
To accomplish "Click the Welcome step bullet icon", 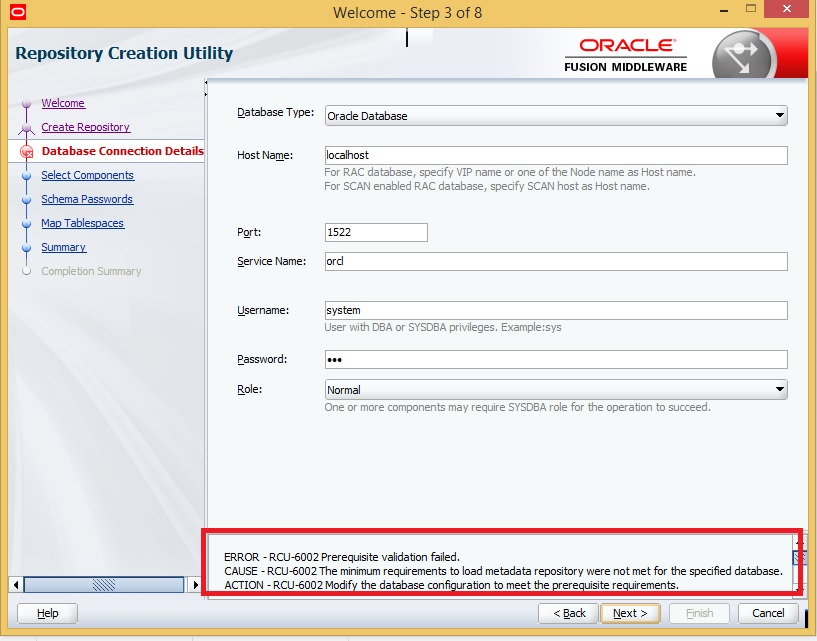I will pyautogui.click(x=27, y=104).
